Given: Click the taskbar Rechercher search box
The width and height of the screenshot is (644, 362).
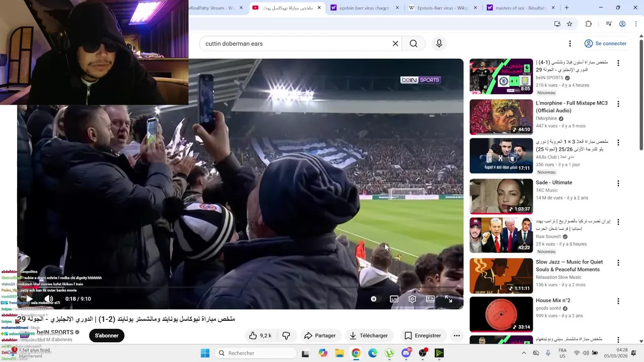Looking at the screenshot, I should 255,353.
